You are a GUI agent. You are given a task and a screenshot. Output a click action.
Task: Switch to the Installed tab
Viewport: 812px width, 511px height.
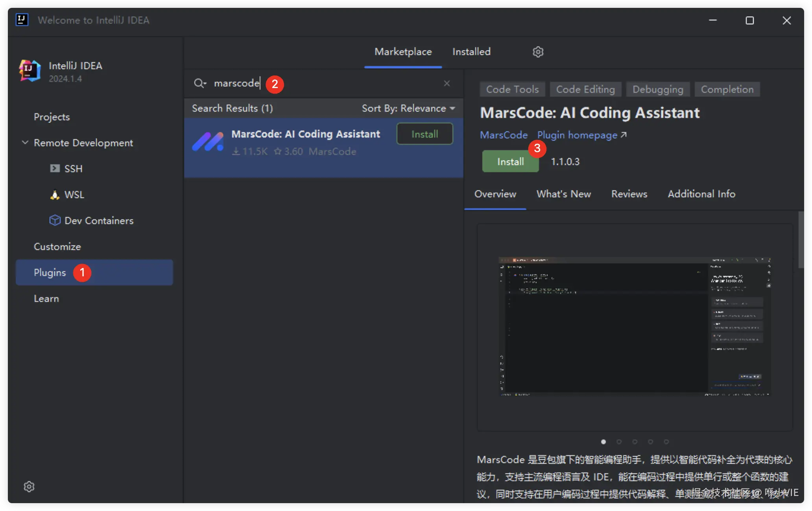[x=471, y=52]
